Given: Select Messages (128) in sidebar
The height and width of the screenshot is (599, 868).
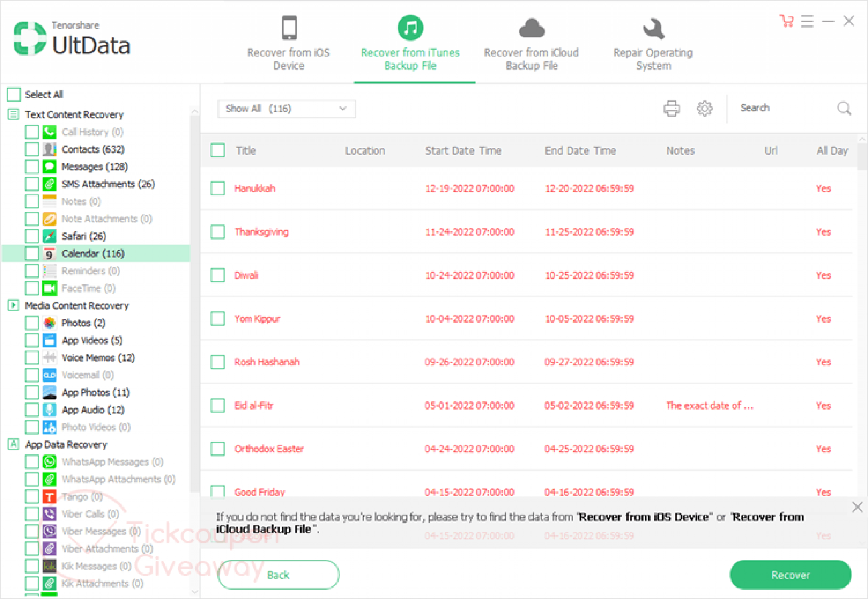Looking at the screenshot, I should coord(95,167).
